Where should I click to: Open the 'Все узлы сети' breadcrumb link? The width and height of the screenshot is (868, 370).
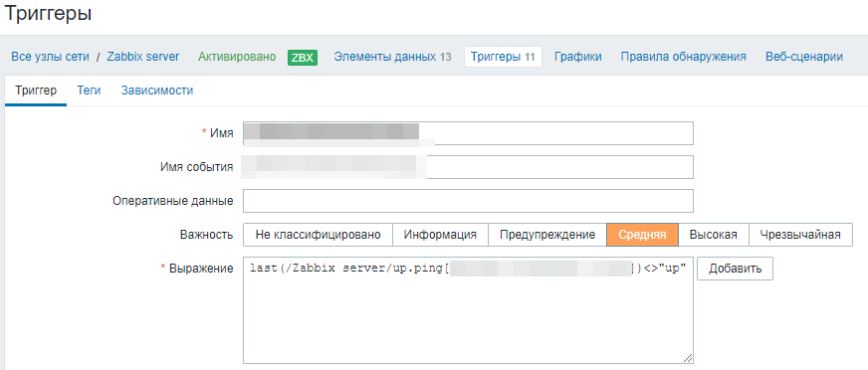point(50,57)
